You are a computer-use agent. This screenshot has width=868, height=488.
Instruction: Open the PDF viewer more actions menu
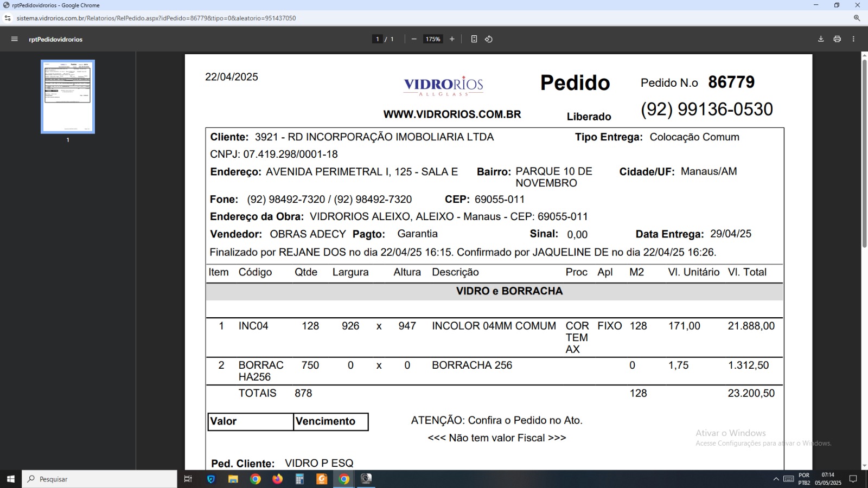click(853, 39)
